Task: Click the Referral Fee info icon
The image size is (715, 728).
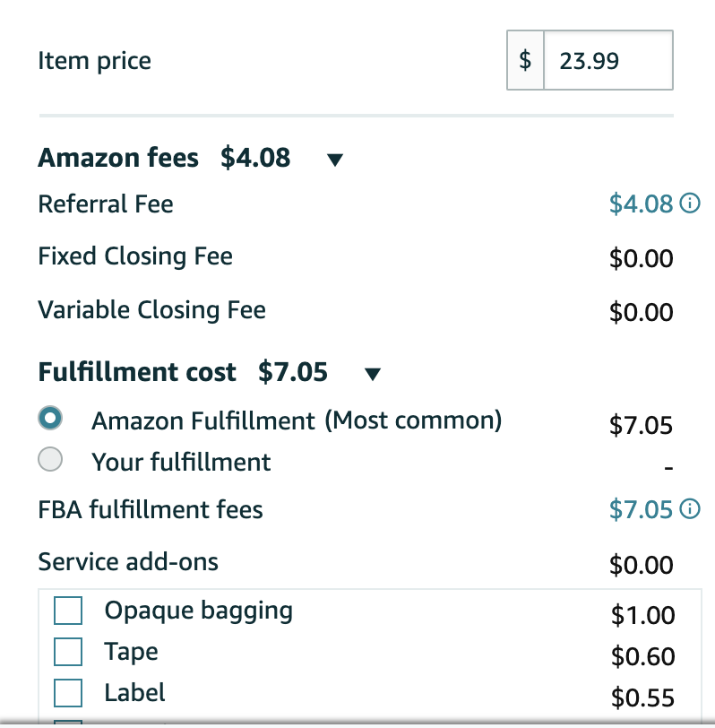Action: click(x=690, y=204)
